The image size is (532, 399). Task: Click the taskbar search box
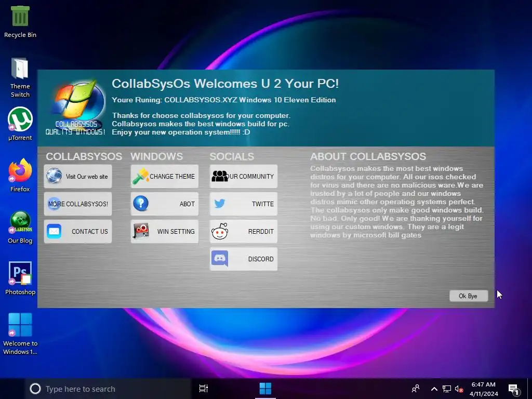108,389
